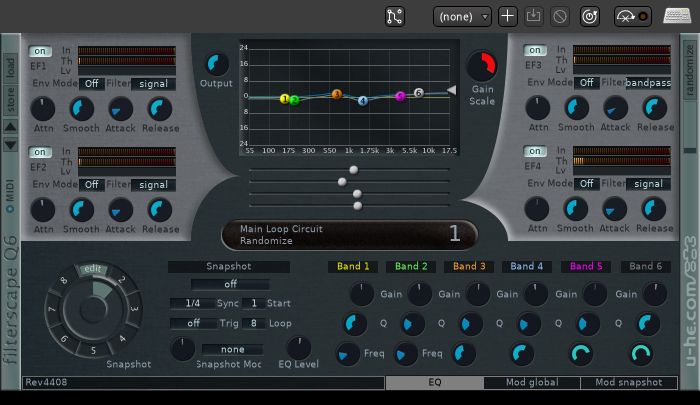This screenshot has height=405, width=700.
Task: Open the (none) preset dropdown
Action: coord(462,16)
